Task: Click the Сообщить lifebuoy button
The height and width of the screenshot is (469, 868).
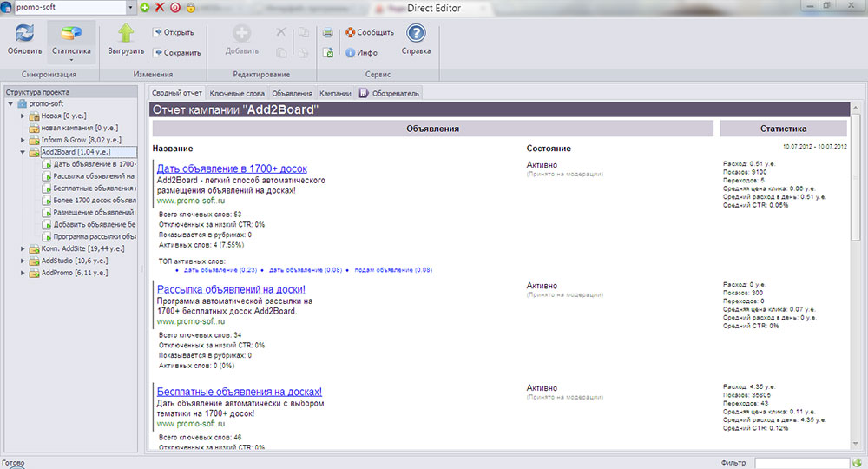Action: tap(370, 32)
